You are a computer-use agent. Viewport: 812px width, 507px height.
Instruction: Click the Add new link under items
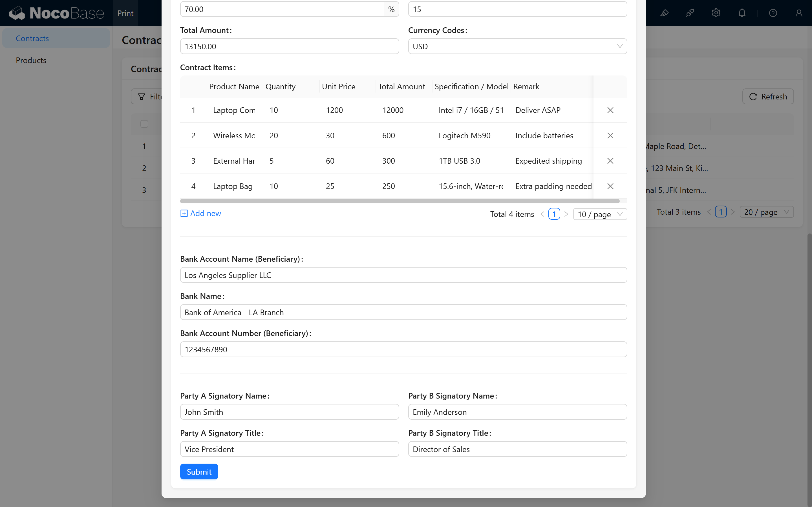click(x=201, y=213)
